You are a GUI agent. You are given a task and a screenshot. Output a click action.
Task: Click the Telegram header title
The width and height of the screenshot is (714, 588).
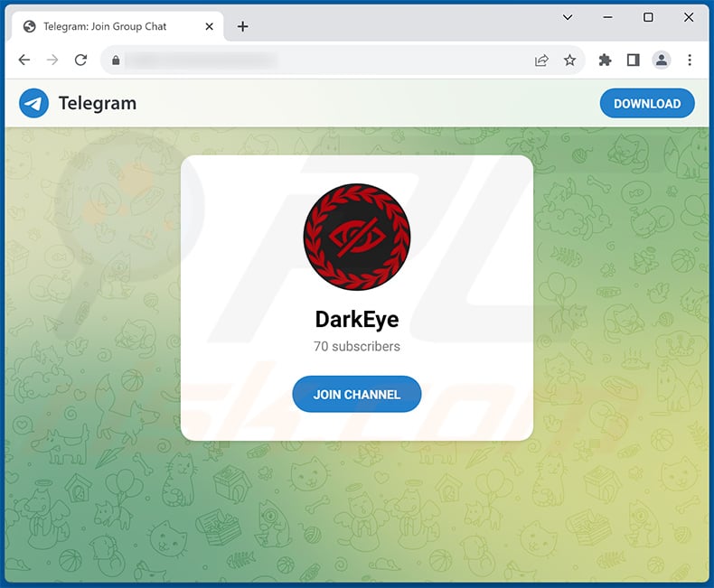[x=98, y=103]
